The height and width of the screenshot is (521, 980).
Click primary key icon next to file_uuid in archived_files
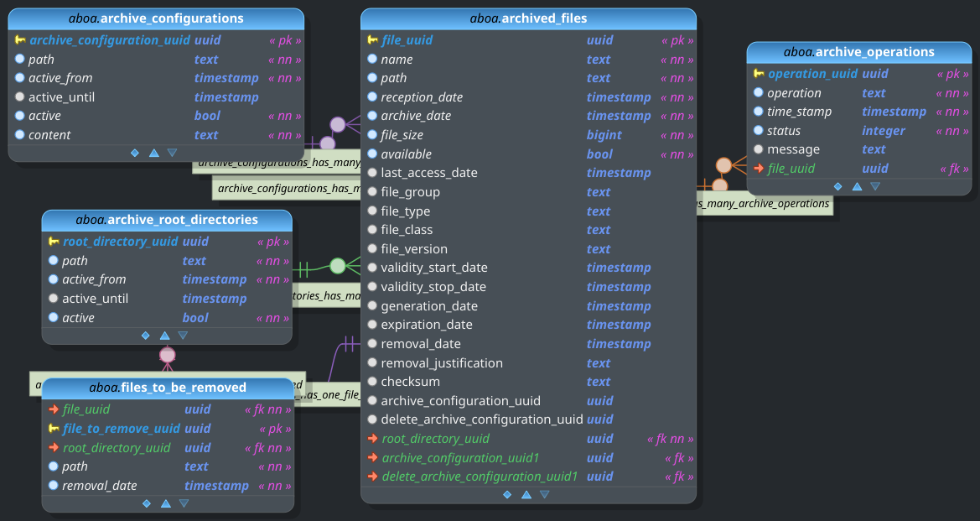pyautogui.click(x=372, y=40)
